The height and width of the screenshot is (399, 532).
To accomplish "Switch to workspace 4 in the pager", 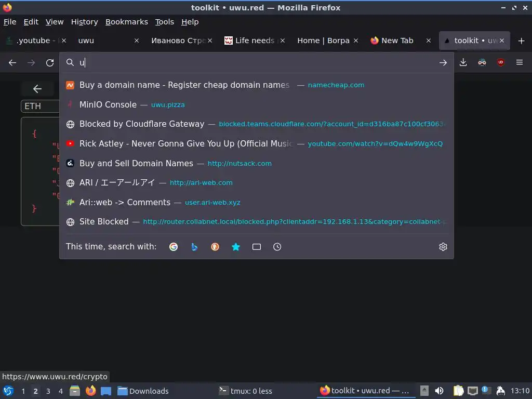I will [60, 391].
